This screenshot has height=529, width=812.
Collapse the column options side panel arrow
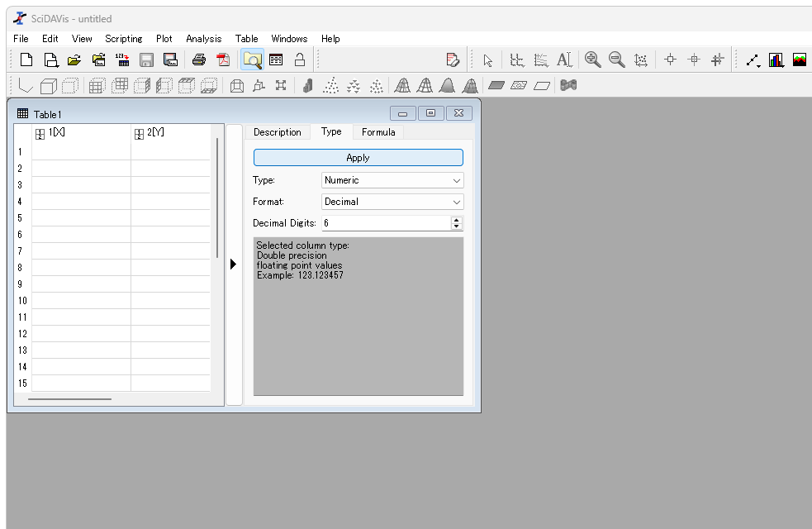tap(234, 264)
